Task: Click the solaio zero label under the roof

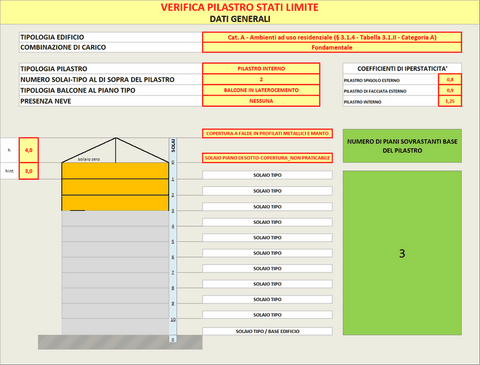Action: tap(89, 159)
